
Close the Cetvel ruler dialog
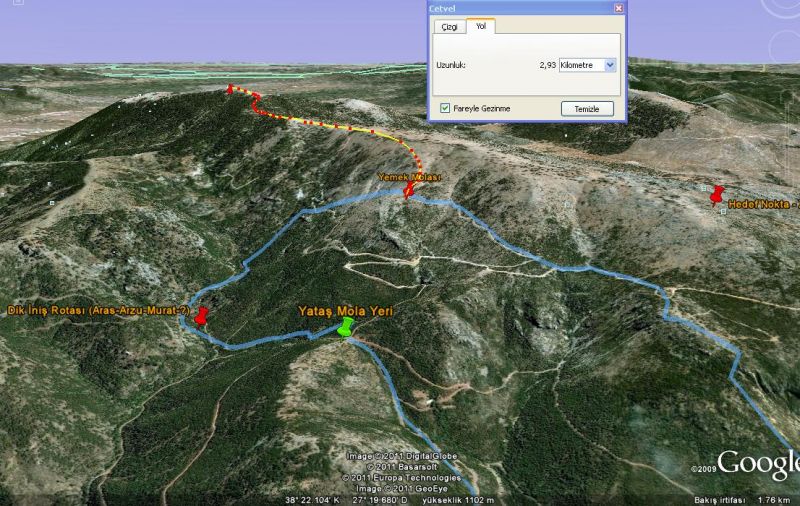pyautogui.click(x=618, y=8)
